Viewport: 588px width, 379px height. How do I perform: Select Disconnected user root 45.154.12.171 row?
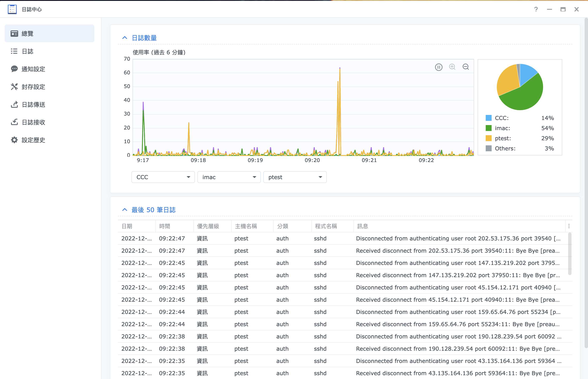(x=345, y=287)
